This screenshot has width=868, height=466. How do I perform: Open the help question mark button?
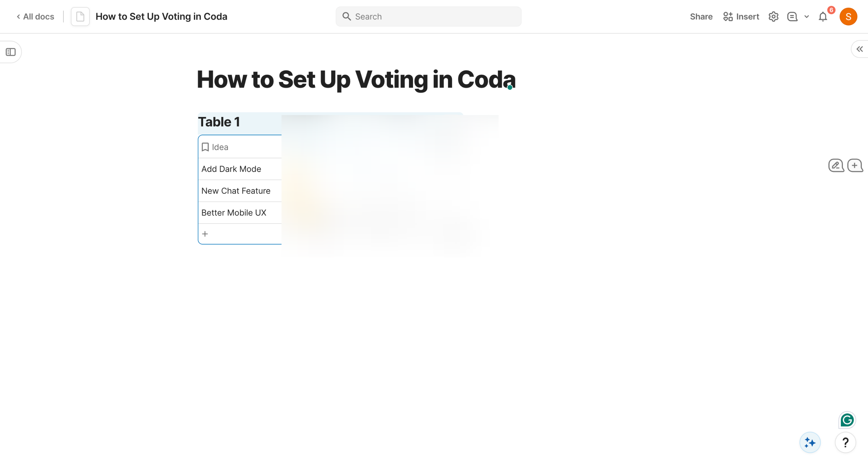[845, 442]
